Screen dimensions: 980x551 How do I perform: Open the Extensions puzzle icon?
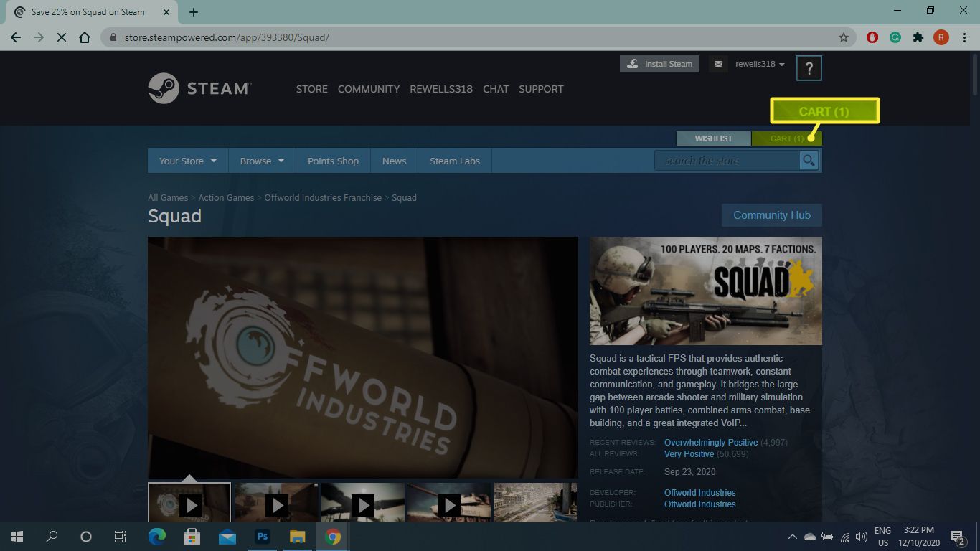click(918, 37)
